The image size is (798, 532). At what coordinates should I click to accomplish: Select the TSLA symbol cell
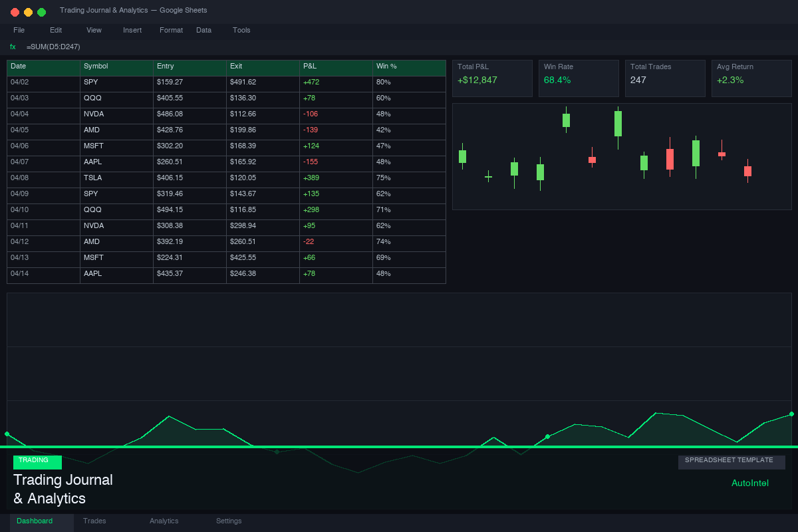pos(116,178)
